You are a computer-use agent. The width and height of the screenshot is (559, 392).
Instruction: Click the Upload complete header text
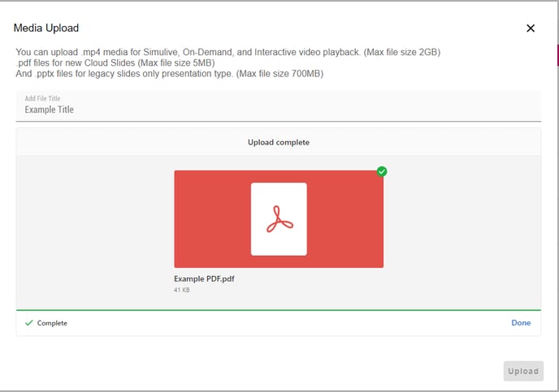click(279, 142)
